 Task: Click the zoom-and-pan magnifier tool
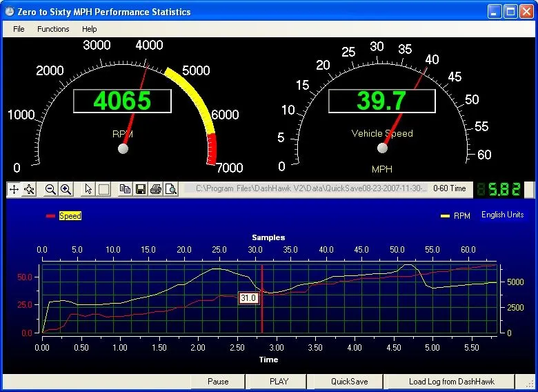29,189
